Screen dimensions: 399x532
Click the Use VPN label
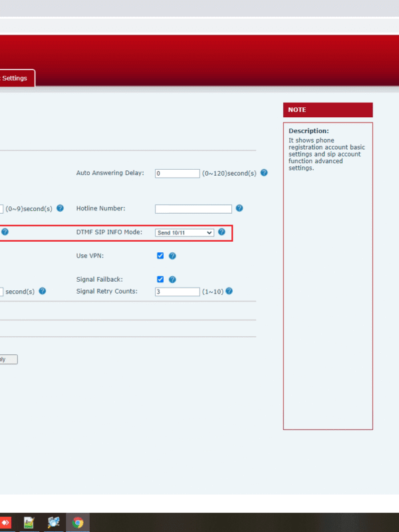point(90,256)
